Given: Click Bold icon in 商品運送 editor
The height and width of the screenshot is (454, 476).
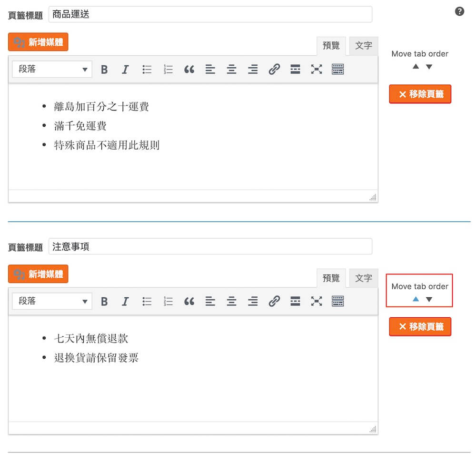Looking at the screenshot, I should pos(104,70).
